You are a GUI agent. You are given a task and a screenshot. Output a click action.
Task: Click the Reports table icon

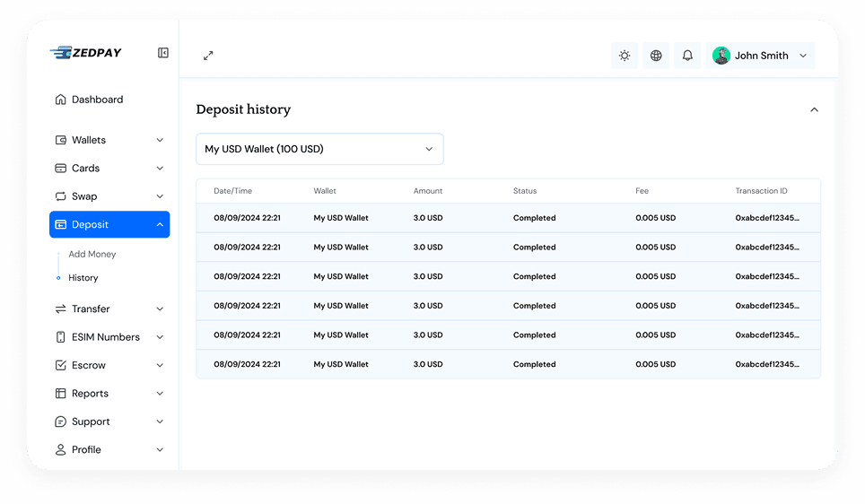[x=61, y=393]
